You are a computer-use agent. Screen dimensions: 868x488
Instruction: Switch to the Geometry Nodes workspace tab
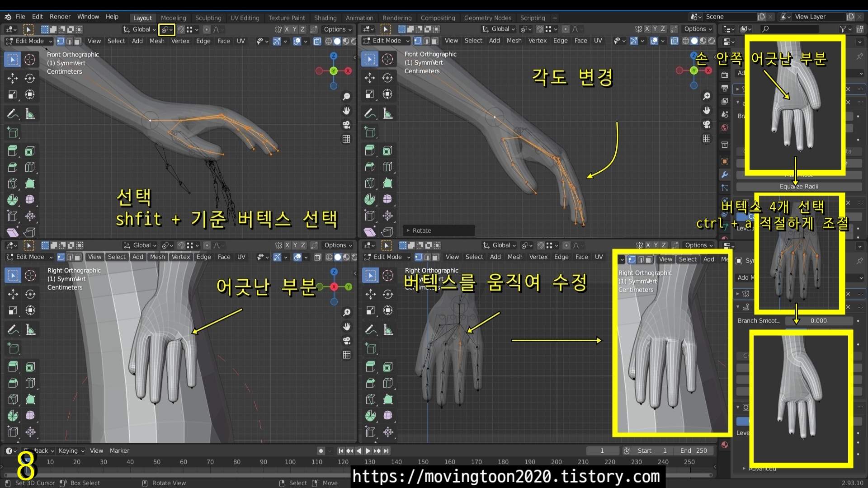pyautogui.click(x=487, y=18)
